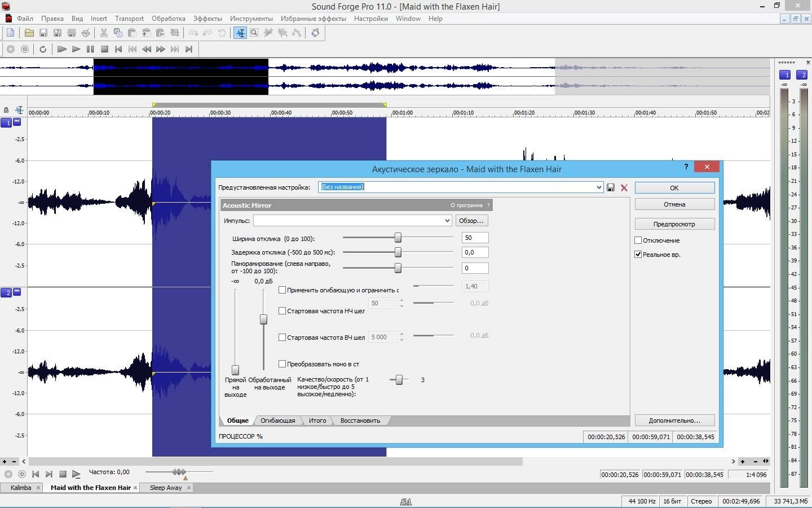Click the Save As toolbar icon
Viewport: 812px width, 508px height.
coord(57,33)
